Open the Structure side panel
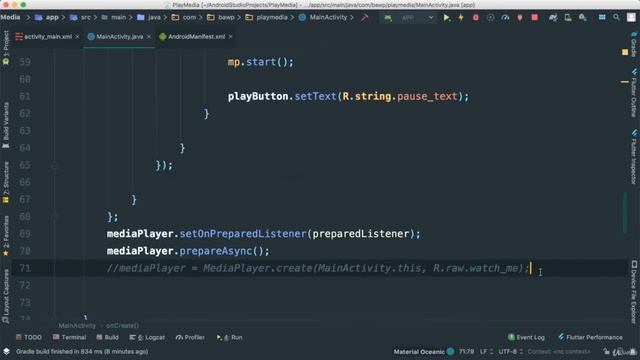The height and width of the screenshot is (360, 640). pyautogui.click(x=6, y=182)
